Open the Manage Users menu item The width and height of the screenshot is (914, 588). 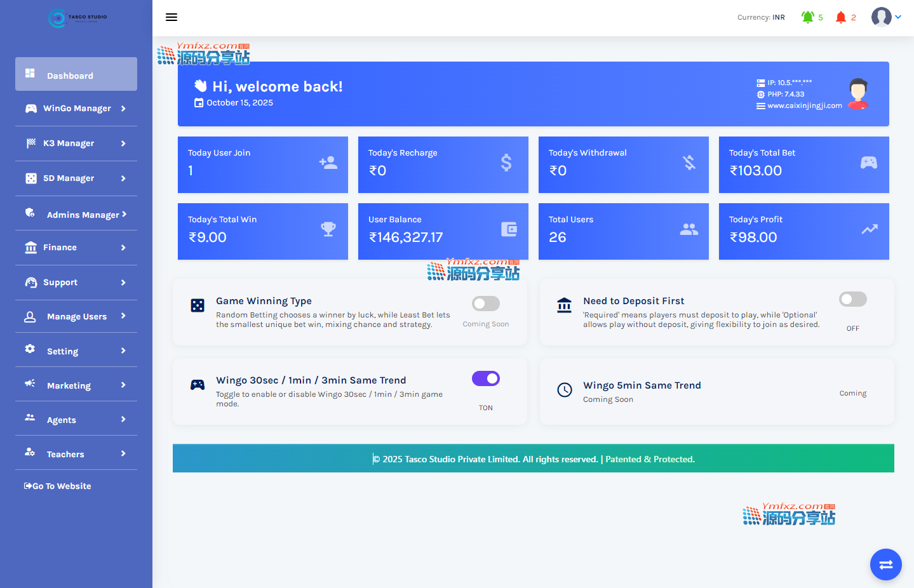76,316
